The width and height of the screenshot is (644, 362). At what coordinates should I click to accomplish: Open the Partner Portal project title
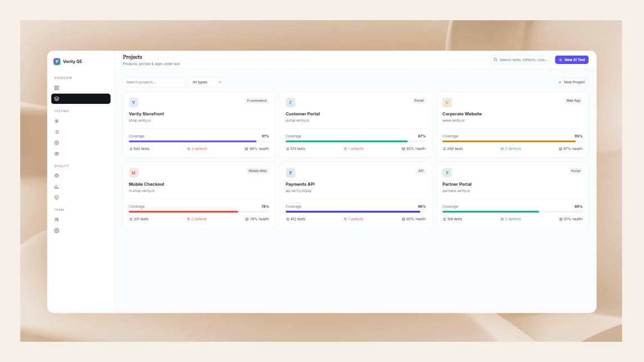457,185
